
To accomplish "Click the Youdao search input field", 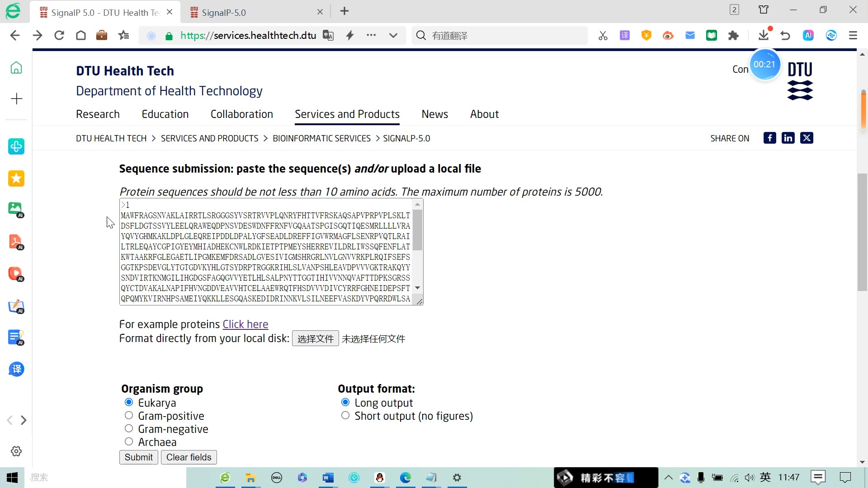I will tap(500, 36).
